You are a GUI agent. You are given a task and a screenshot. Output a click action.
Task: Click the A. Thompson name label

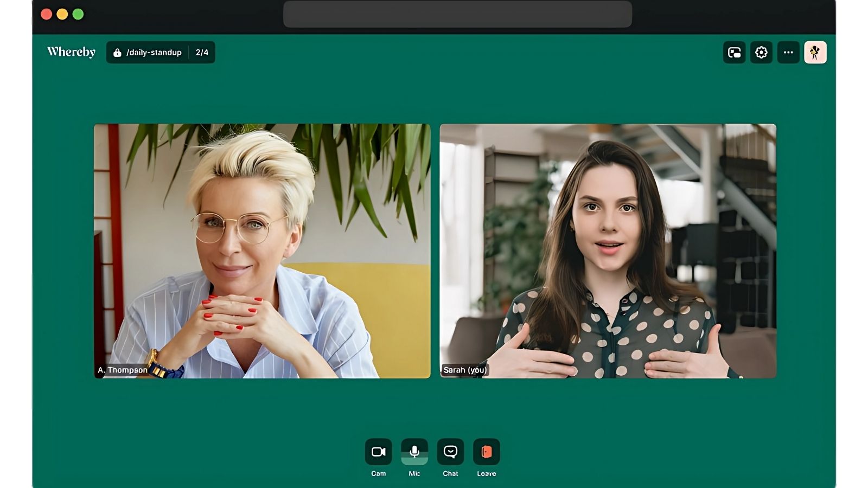pyautogui.click(x=123, y=370)
